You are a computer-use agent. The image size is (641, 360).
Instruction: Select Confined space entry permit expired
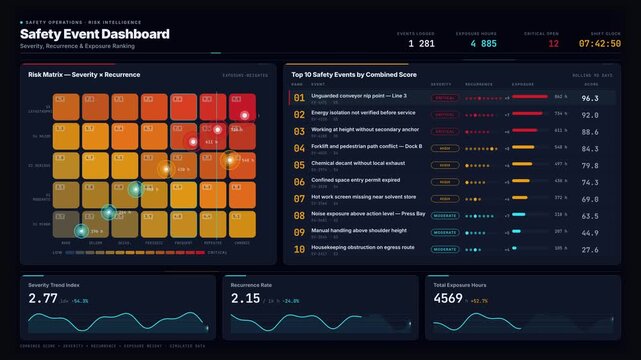coord(452,182)
